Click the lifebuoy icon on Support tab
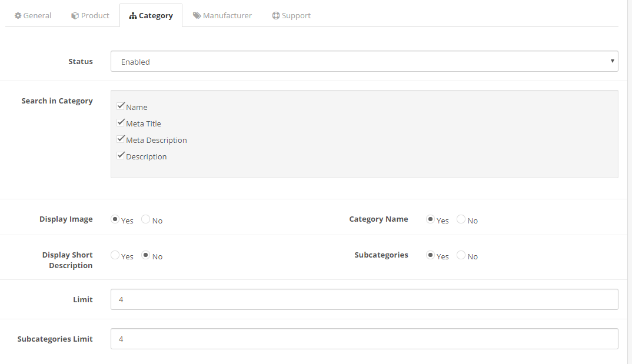Image resolution: width=632 pixels, height=364 pixels. tap(275, 16)
